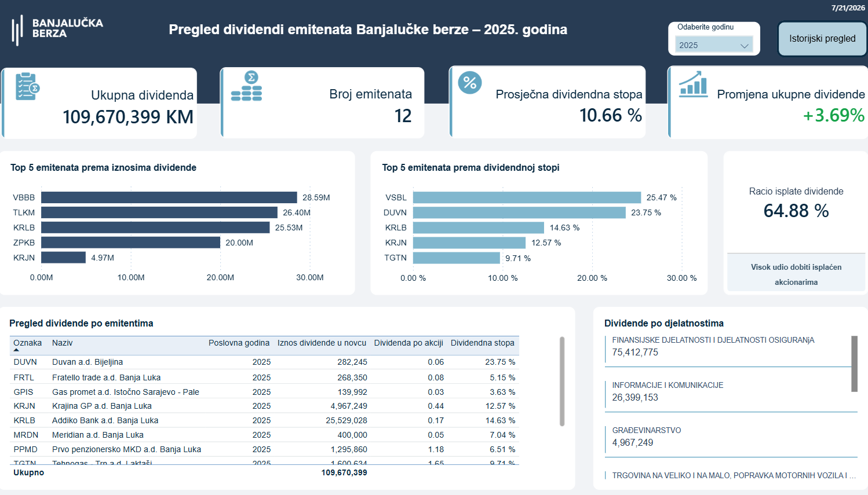Click the dividend amount '25,529,028' in the table
This screenshot has height=495, width=868.
pyautogui.click(x=347, y=420)
